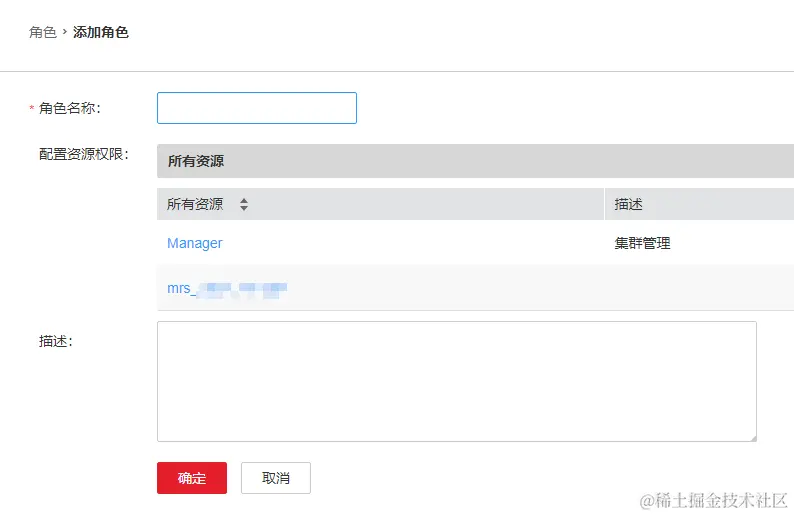Sort by the 所有资源 column arrows
This screenshot has width=794, height=516.
(244, 204)
